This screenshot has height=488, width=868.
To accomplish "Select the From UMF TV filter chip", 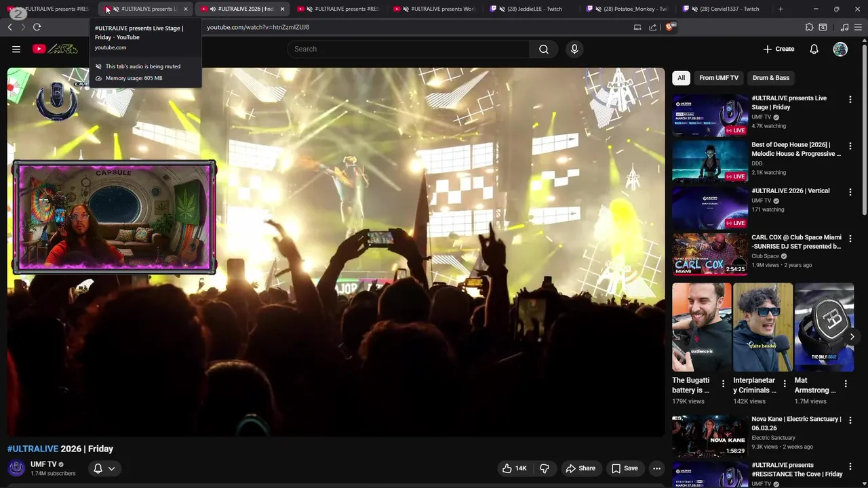I will pyautogui.click(x=719, y=78).
